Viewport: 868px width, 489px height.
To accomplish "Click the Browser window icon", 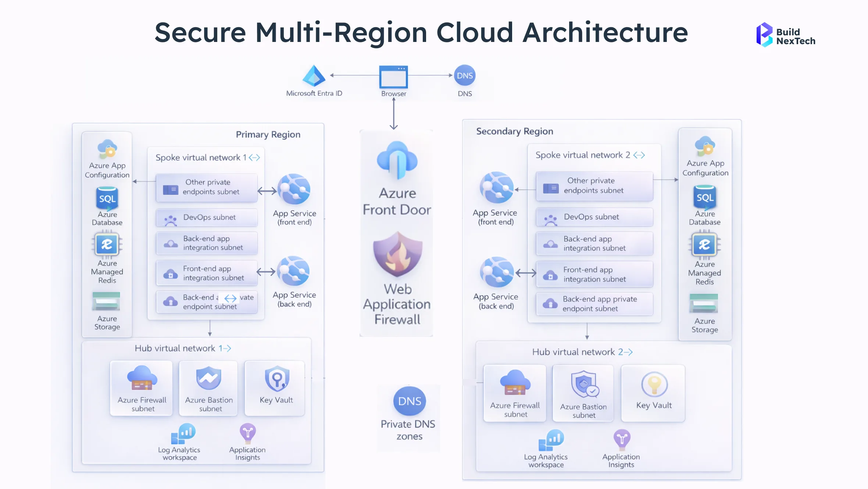I will click(x=393, y=77).
